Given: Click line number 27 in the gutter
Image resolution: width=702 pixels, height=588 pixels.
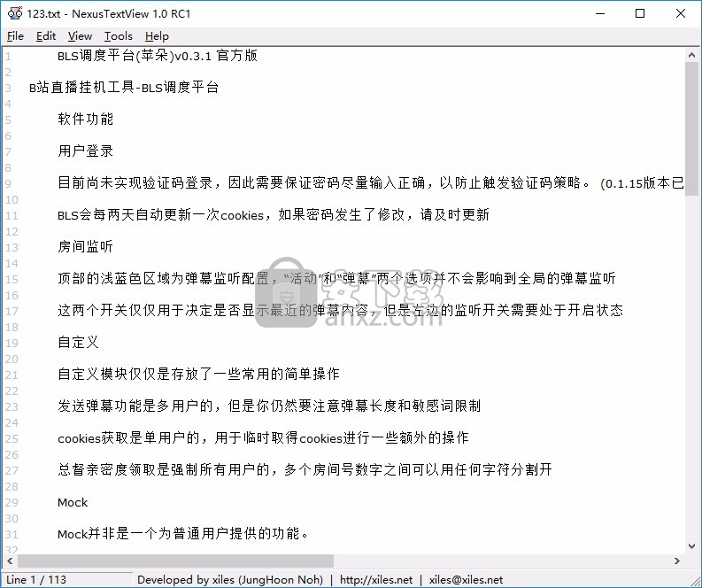Looking at the screenshot, I should 12,471.
